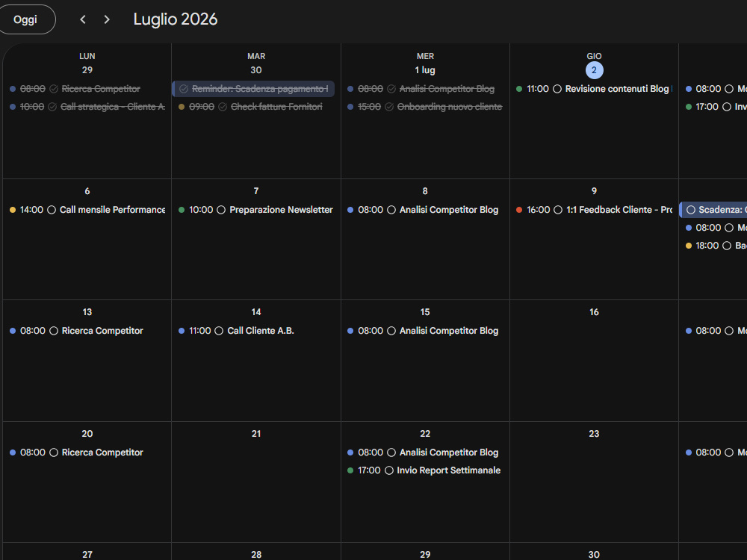Select day 29 under LUN
The height and width of the screenshot is (560, 747).
87,70
